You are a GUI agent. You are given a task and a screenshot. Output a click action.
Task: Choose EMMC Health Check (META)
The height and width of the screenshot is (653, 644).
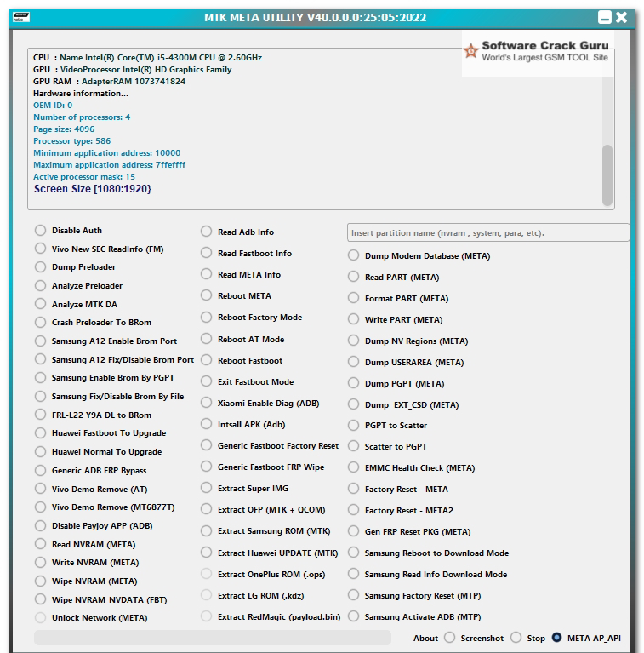[354, 467]
